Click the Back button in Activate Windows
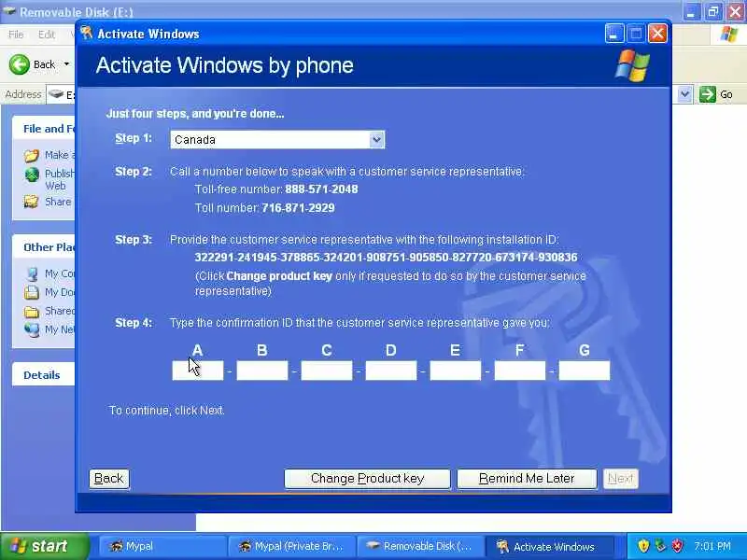The width and height of the screenshot is (747, 560). pos(109,479)
